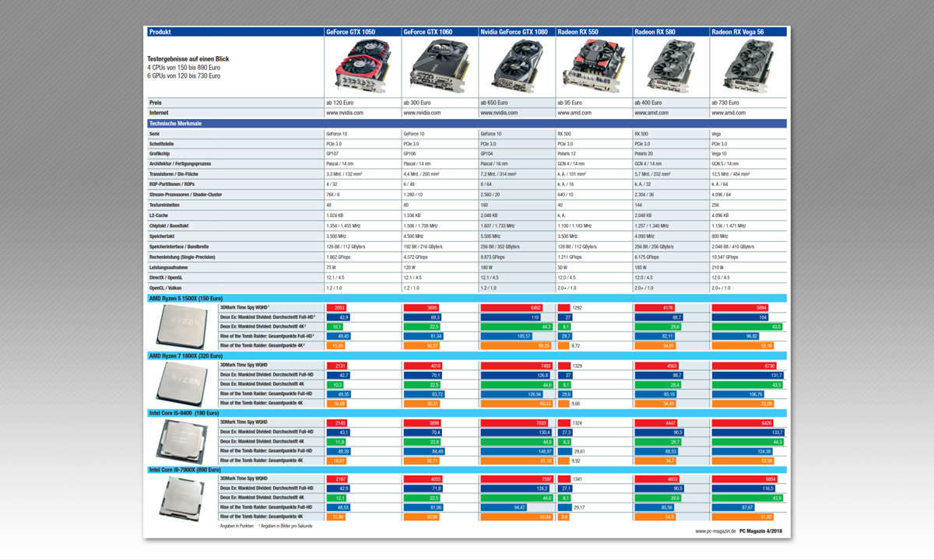
Task: Select the "Polaris 12" graphics chip cell
Action: pos(594,154)
